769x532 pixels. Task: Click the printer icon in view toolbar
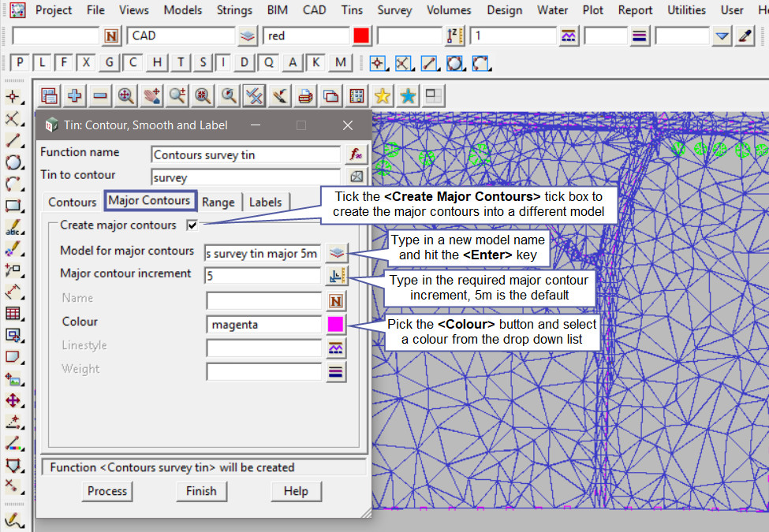[x=304, y=96]
